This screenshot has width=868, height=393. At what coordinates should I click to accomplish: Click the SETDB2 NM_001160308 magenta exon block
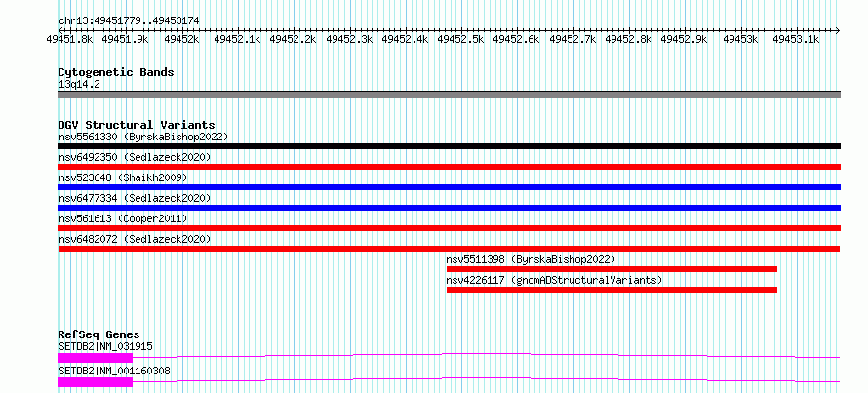click(96, 382)
